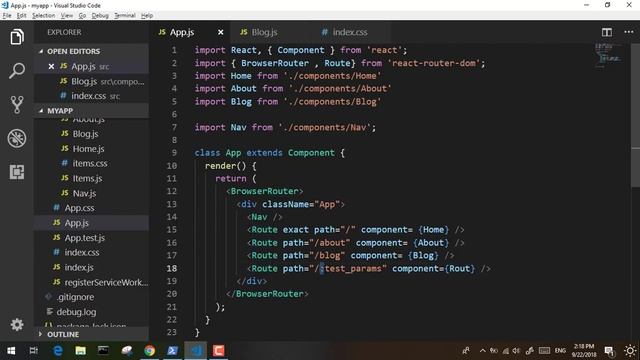Image resolution: width=640 pixels, height=360 pixels.
Task: Launch Microsoft Edge from the taskbar
Action: [58, 351]
